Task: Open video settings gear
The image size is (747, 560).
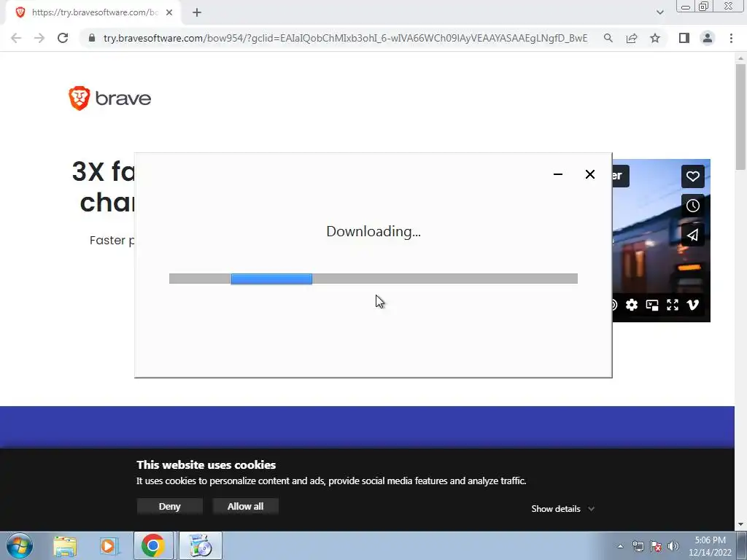Action: click(x=632, y=305)
